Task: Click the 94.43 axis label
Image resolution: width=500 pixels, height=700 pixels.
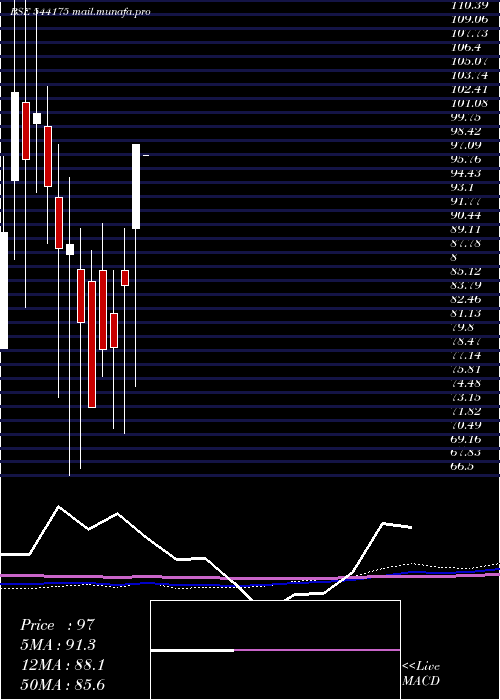Action: (x=466, y=173)
